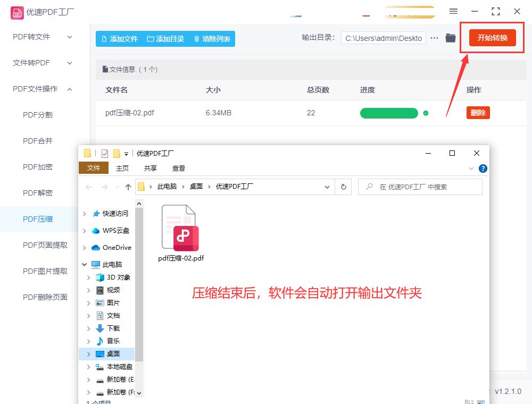Image resolution: width=532 pixels, height=404 pixels.
Task: Collapse the 此电脑 tree node arrow
Action: [85, 264]
